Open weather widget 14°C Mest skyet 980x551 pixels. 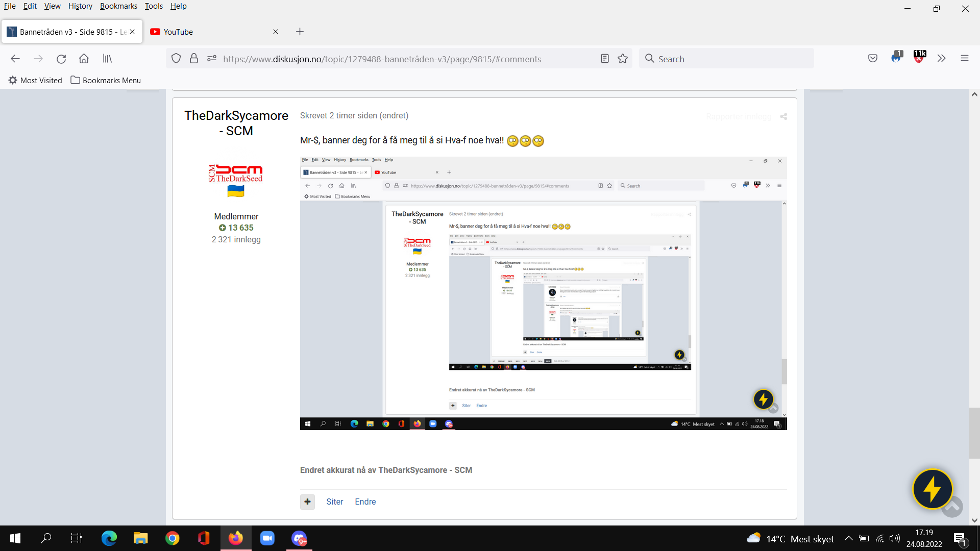click(790, 539)
